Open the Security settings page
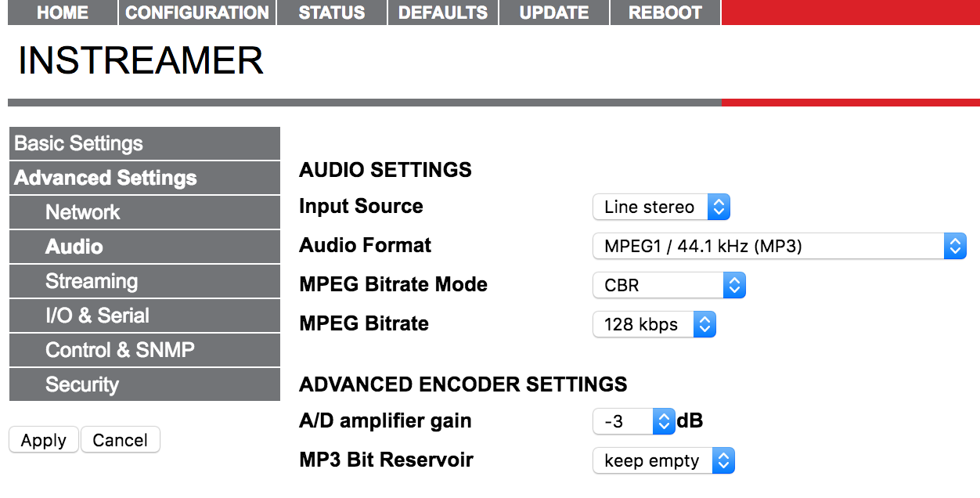The width and height of the screenshot is (980, 498). pyautogui.click(x=145, y=384)
